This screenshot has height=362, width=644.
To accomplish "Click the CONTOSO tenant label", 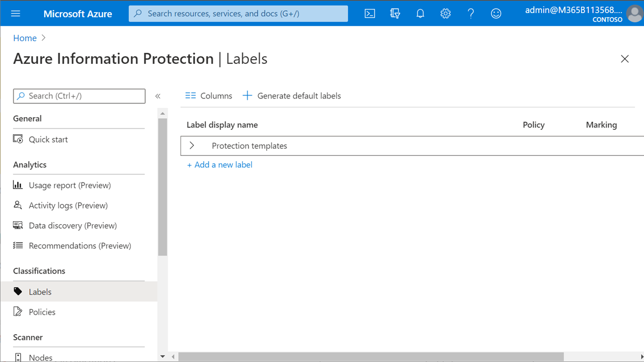I will (608, 20).
